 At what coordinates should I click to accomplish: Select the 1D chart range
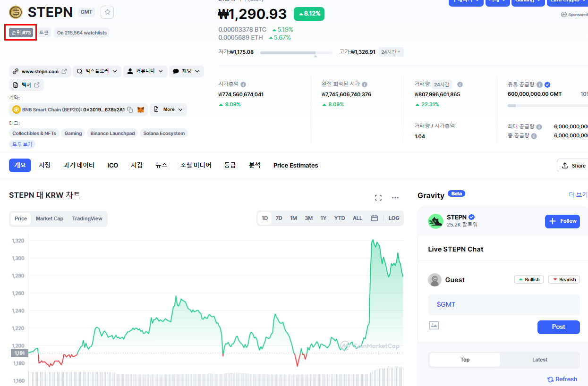pos(265,218)
